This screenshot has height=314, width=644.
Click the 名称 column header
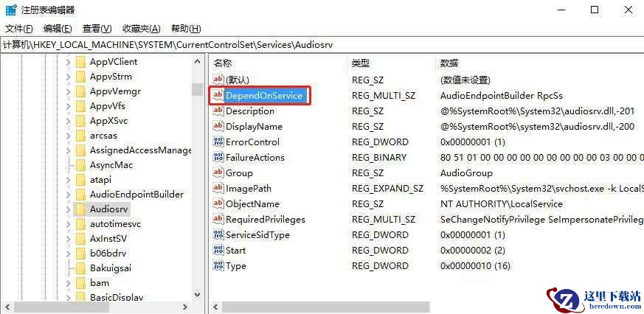point(223,63)
